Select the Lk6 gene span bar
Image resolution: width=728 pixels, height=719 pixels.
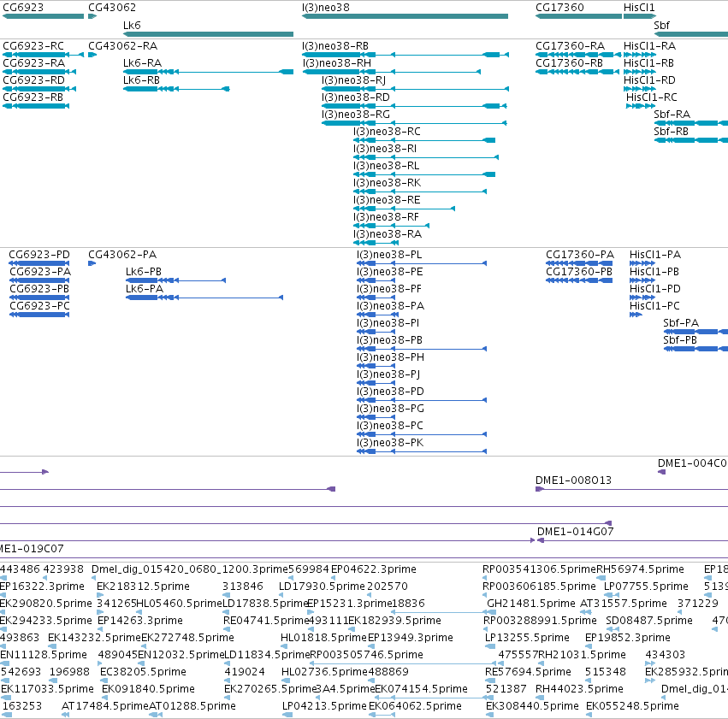point(208,34)
